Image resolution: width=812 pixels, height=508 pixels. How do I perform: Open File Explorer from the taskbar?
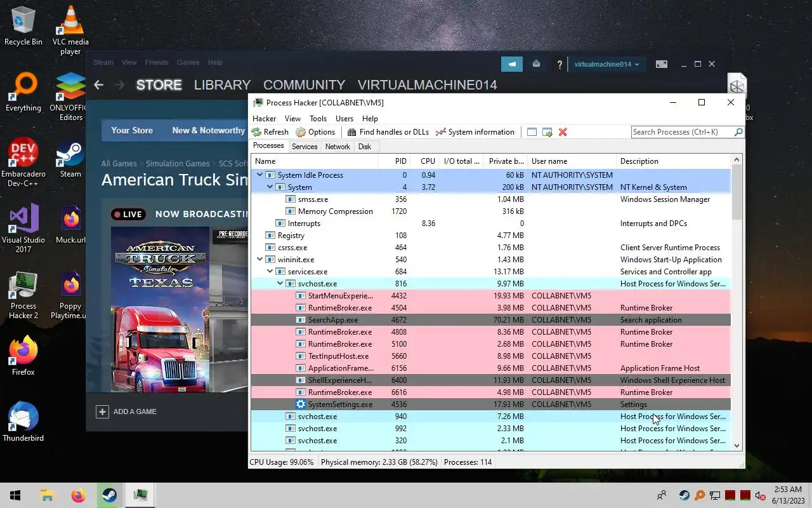[x=47, y=495]
